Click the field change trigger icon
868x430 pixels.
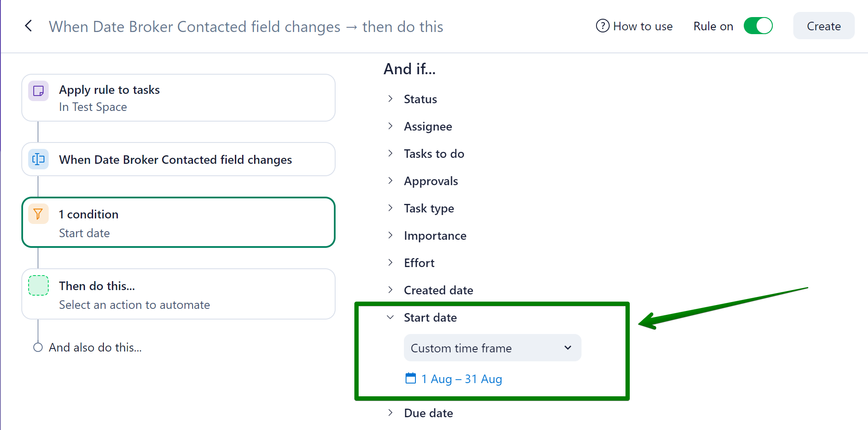pos(38,159)
